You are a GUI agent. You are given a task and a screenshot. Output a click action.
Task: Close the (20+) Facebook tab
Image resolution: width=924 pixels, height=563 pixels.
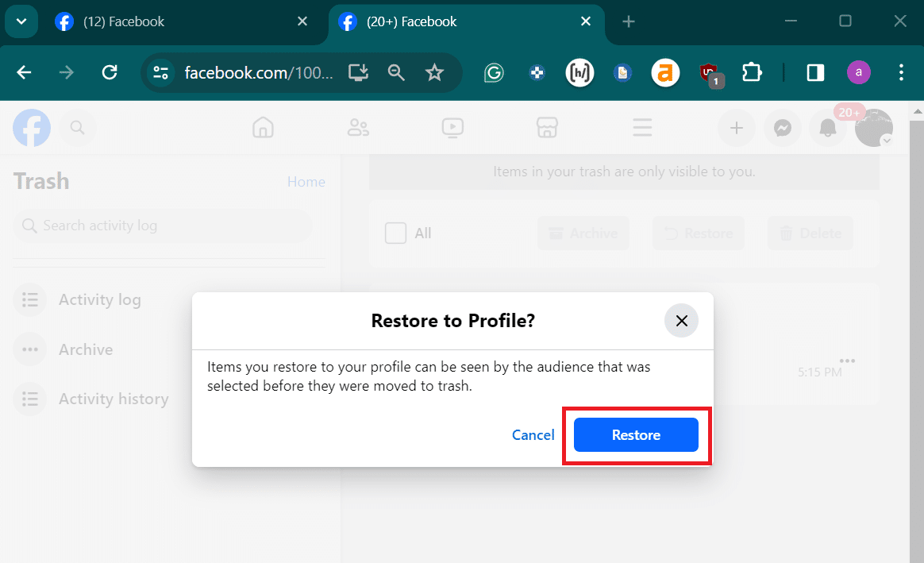586,21
